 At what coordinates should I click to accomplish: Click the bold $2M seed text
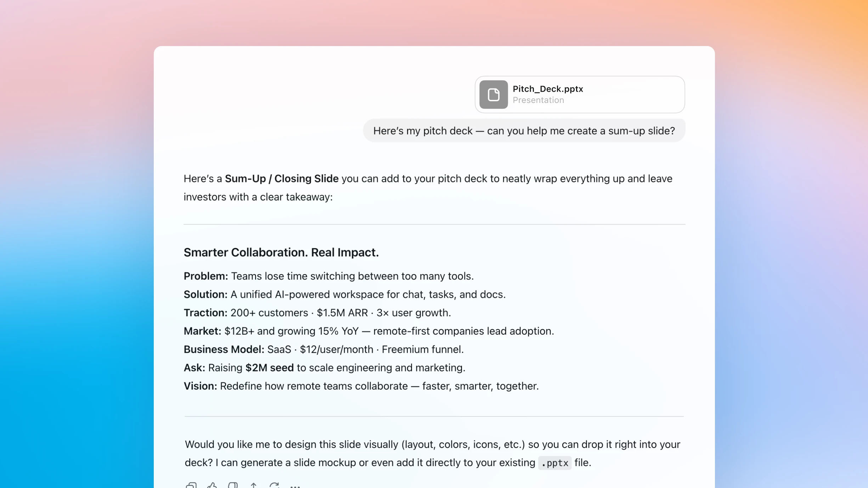coord(269,368)
